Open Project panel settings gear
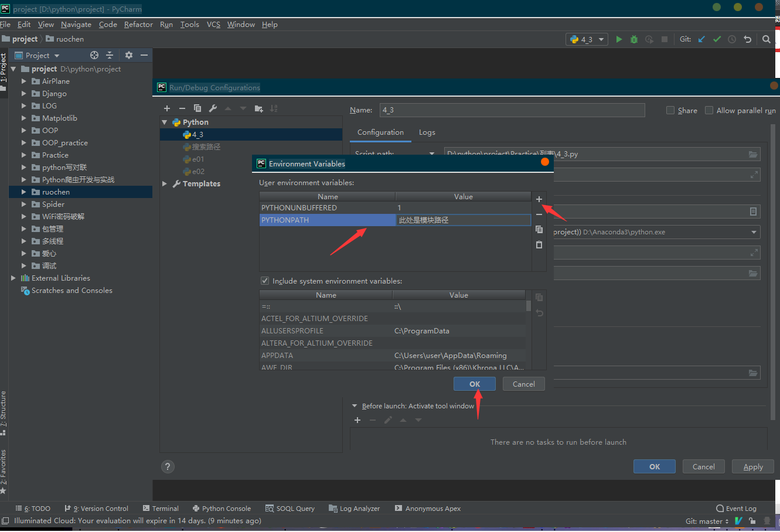 point(129,55)
